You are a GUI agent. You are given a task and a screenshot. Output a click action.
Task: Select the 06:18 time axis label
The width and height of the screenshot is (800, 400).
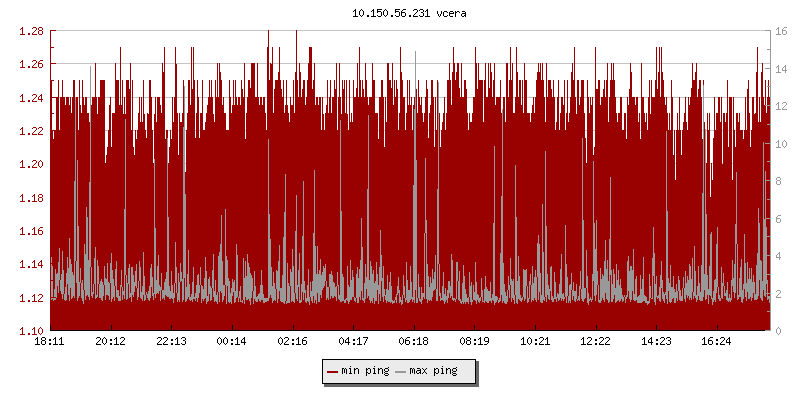coord(413,341)
